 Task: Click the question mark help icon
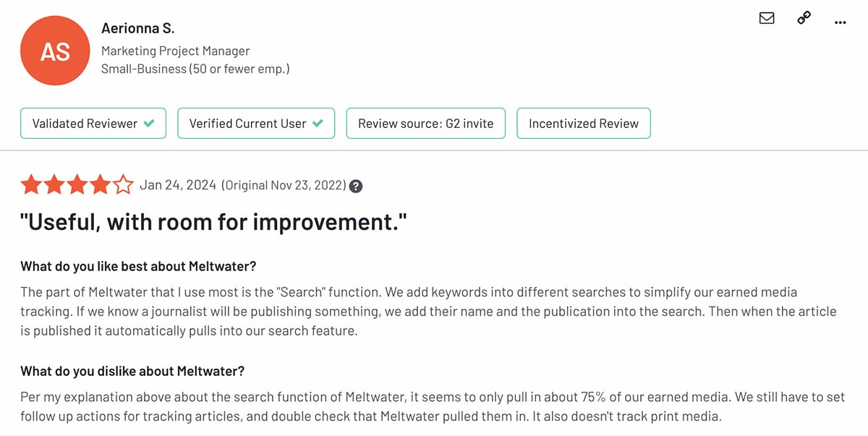coord(356,186)
